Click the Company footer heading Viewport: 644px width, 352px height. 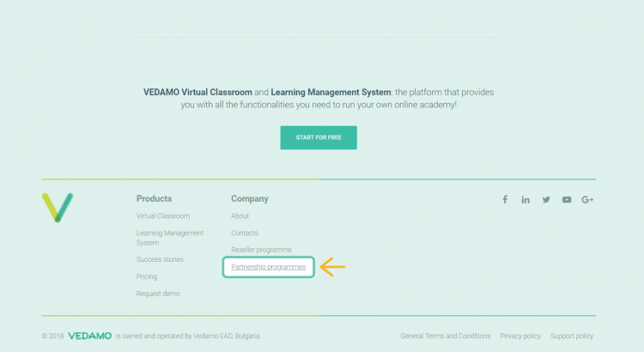pyautogui.click(x=250, y=199)
